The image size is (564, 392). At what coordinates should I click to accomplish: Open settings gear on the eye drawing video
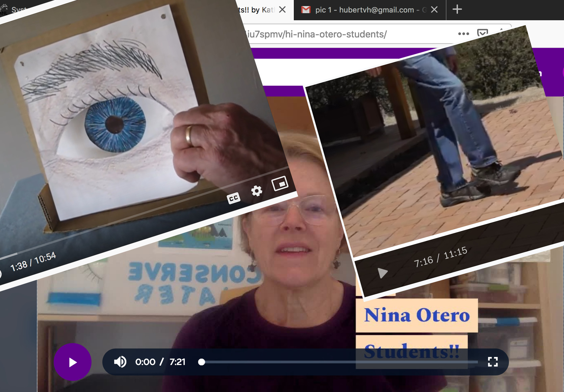pos(257,191)
